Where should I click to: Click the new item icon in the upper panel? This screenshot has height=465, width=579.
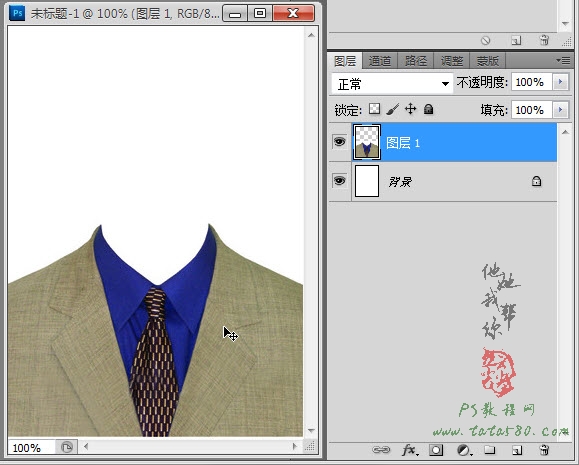(x=516, y=40)
